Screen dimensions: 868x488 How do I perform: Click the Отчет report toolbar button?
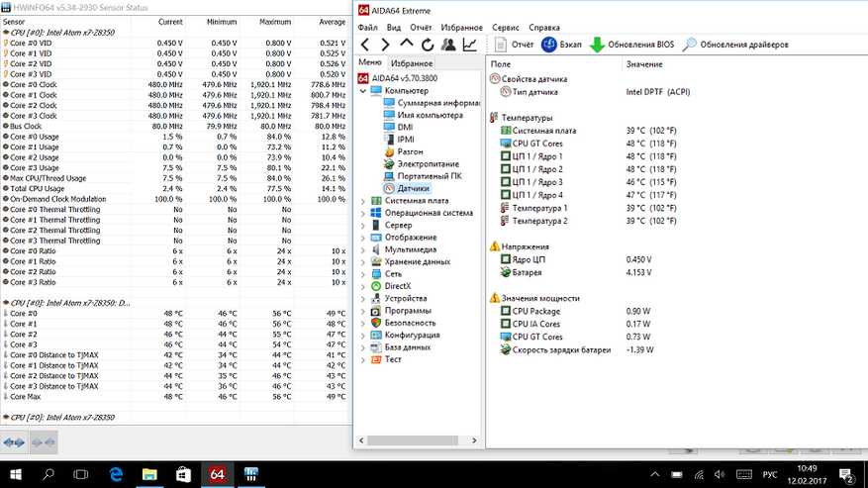514,45
